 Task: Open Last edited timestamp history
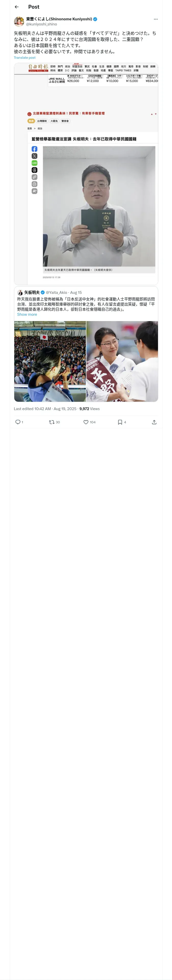coord(45,409)
